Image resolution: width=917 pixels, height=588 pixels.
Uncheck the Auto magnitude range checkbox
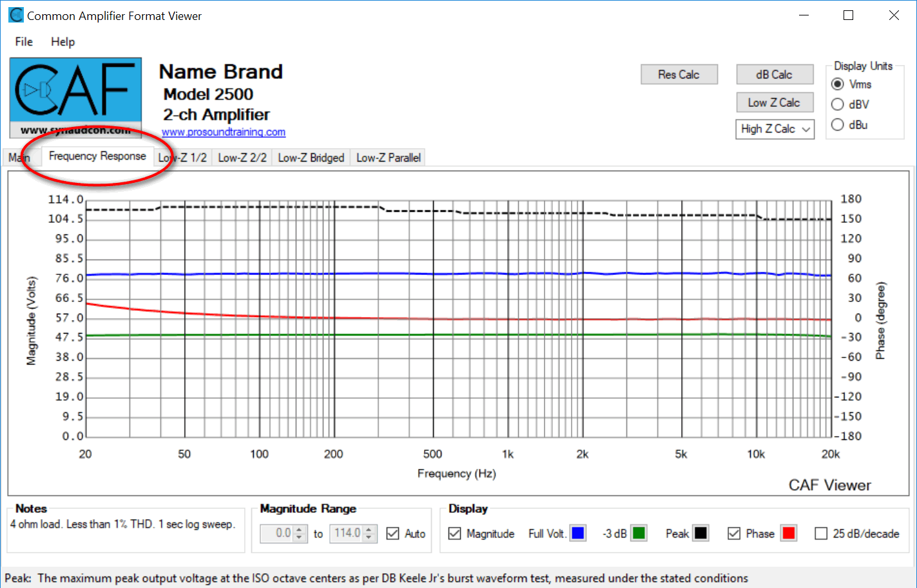tap(392, 533)
